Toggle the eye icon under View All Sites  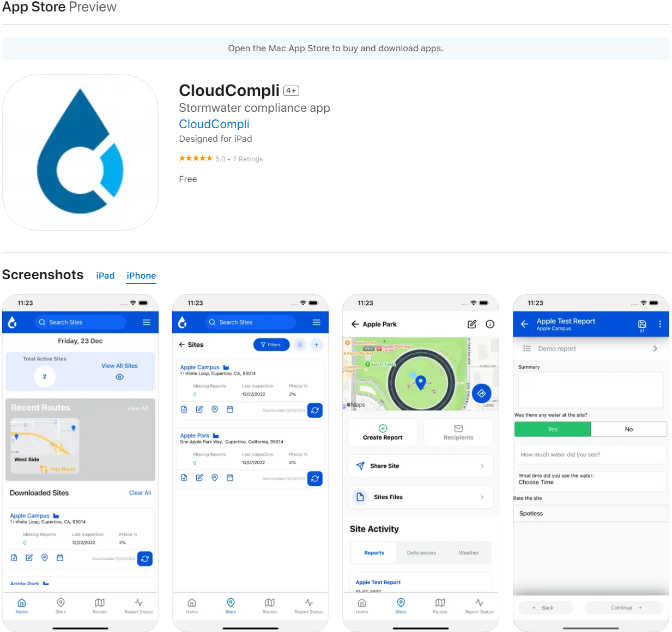pos(119,377)
